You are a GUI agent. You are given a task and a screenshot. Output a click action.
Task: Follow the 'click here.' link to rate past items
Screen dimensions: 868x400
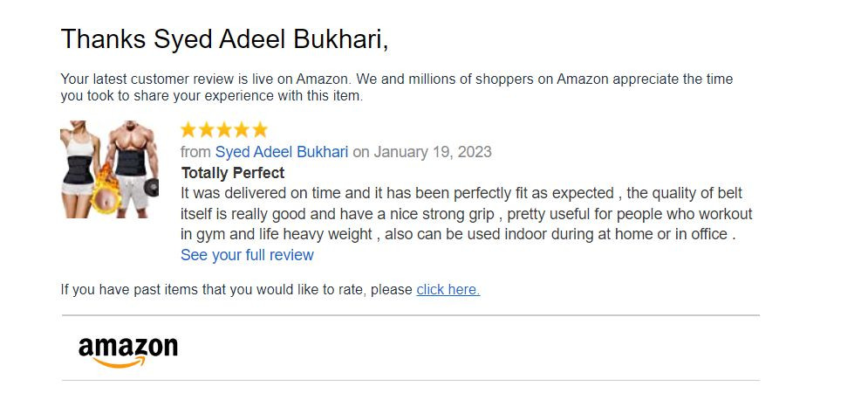tap(448, 289)
